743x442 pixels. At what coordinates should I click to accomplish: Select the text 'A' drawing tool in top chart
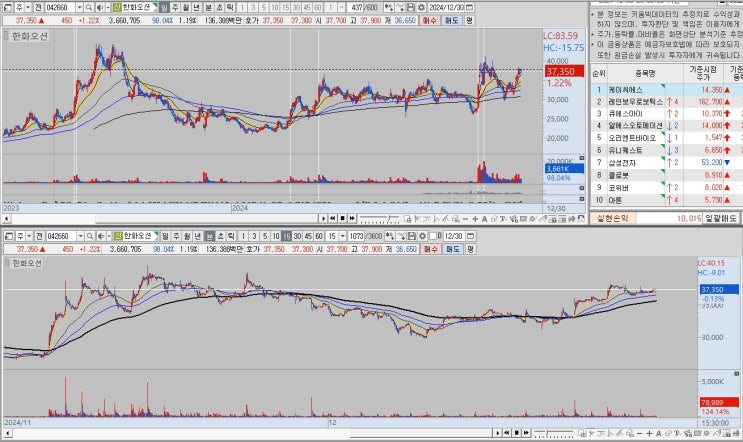click(x=485, y=219)
